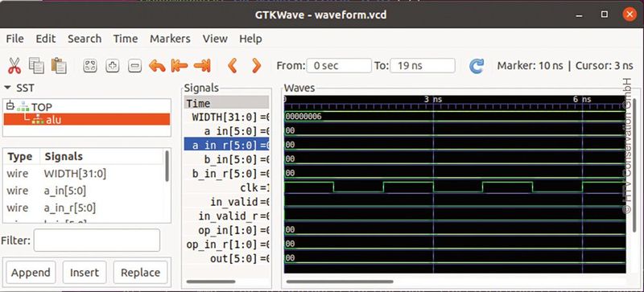Click the Time header row in Signals
The width and height of the screenshot is (644, 292).
(x=227, y=103)
